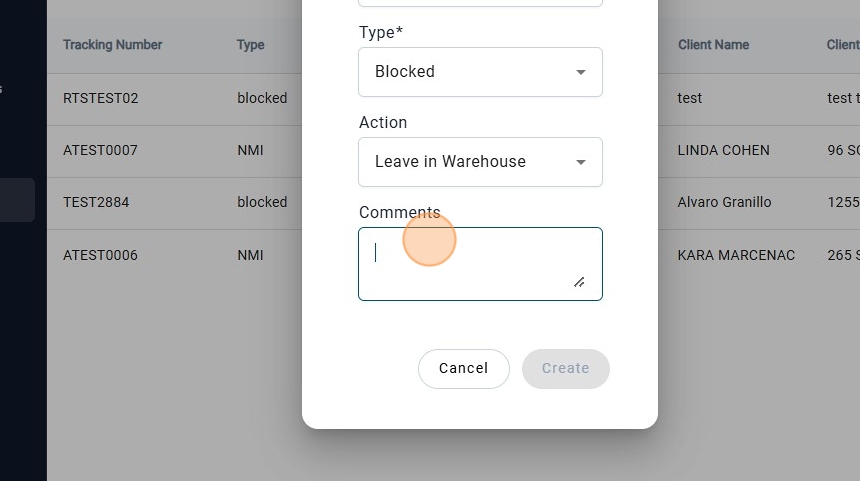Click the Comments box resize handle

579,282
